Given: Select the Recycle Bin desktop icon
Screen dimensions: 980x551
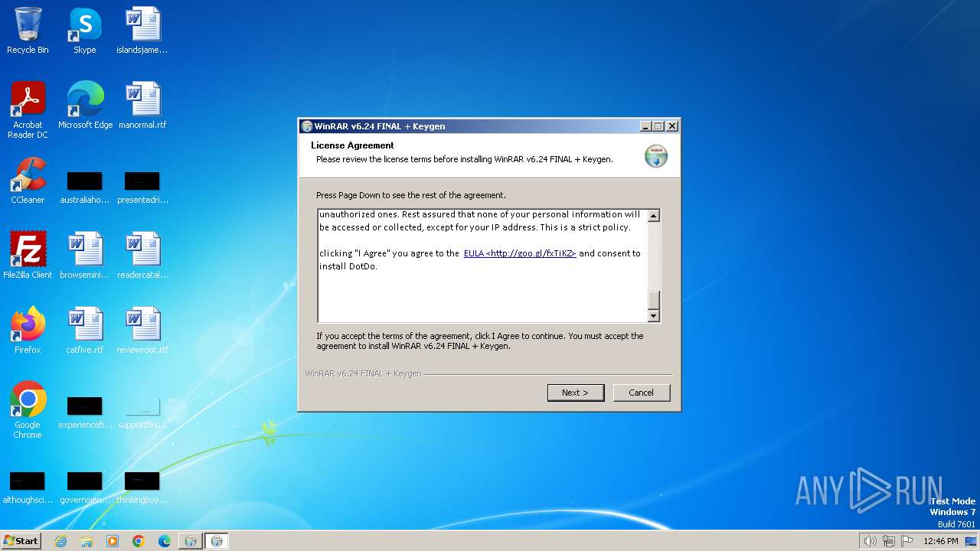Looking at the screenshot, I should tap(28, 31).
